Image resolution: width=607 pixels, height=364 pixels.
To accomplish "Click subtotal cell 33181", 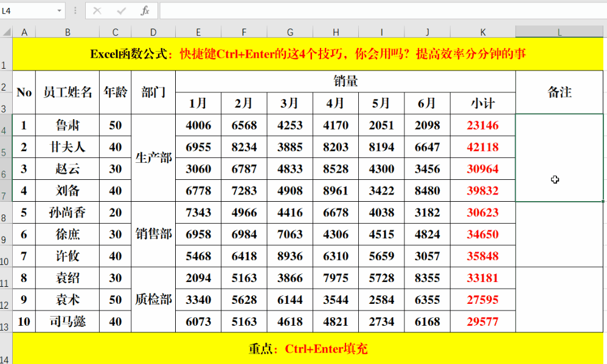I will tap(483, 278).
